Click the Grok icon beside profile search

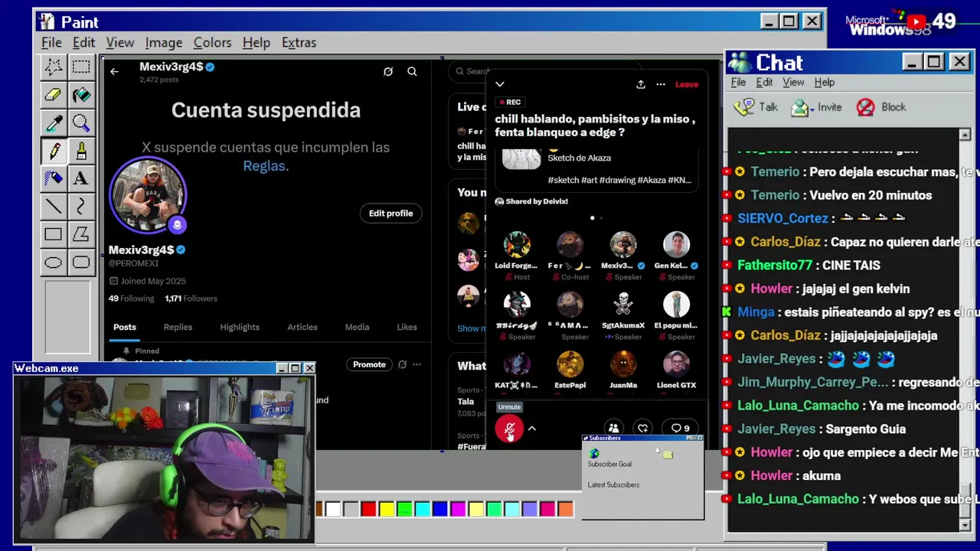pos(388,71)
